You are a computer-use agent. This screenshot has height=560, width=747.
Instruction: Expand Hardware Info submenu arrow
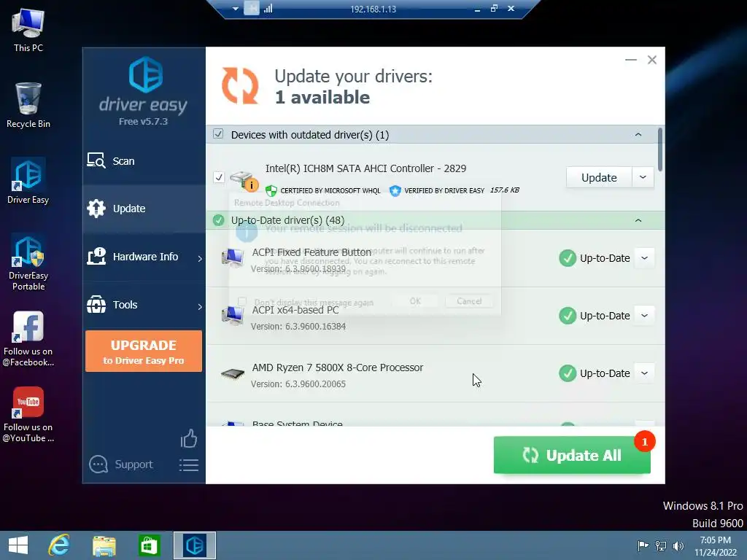(x=200, y=258)
